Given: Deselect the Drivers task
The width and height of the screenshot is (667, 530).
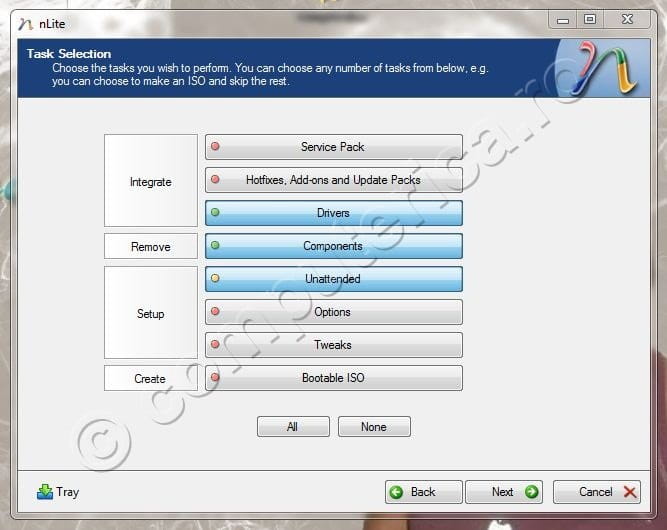Looking at the screenshot, I should click(x=334, y=213).
